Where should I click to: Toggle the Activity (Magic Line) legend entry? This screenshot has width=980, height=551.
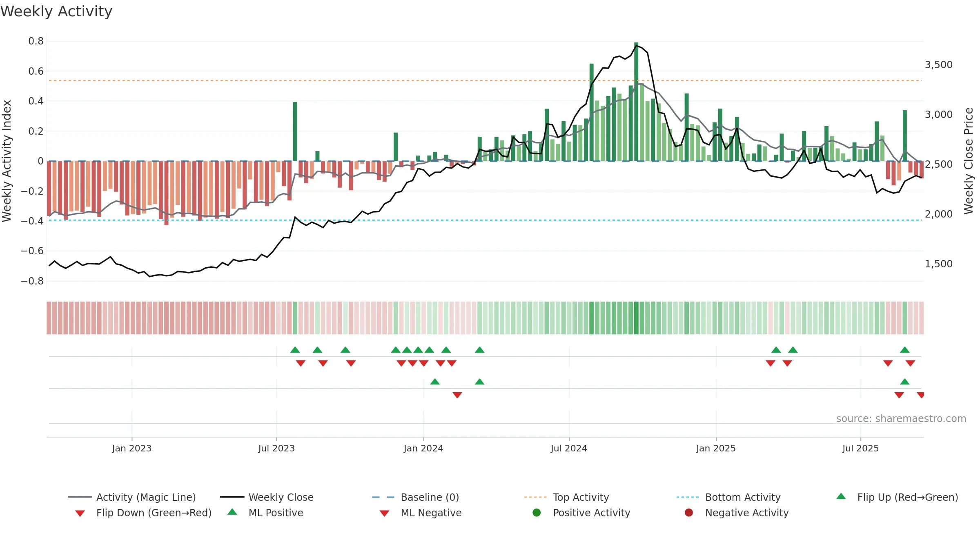(x=132, y=497)
